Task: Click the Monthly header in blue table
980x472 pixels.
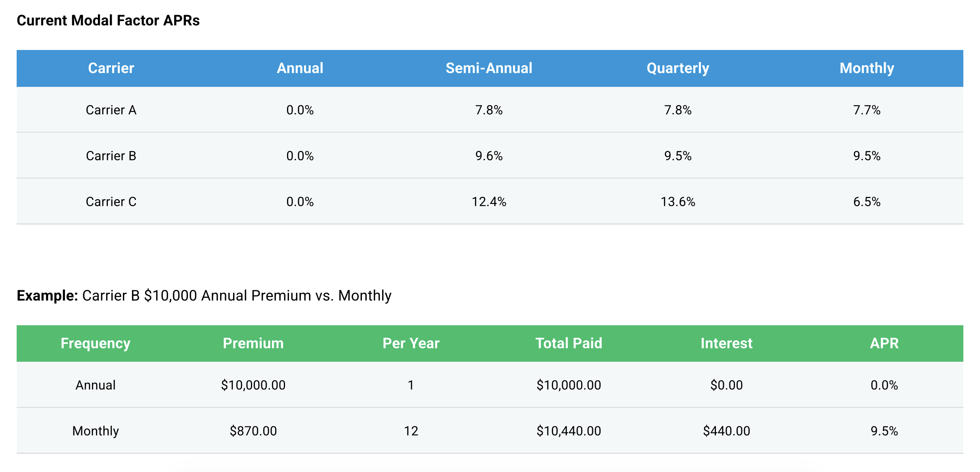Action: [867, 68]
